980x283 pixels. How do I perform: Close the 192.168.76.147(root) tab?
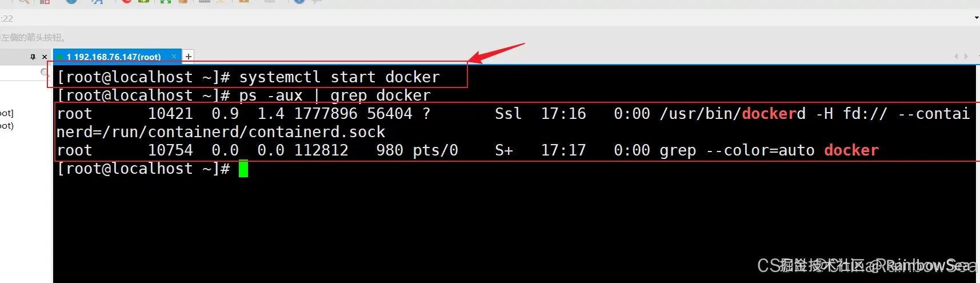coord(174,56)
